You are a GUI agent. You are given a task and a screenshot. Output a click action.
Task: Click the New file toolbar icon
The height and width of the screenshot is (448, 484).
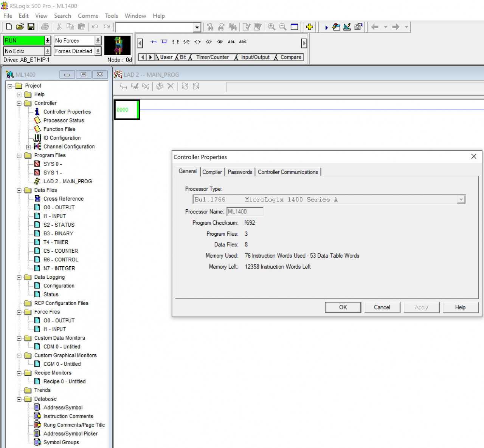point(9,27)
